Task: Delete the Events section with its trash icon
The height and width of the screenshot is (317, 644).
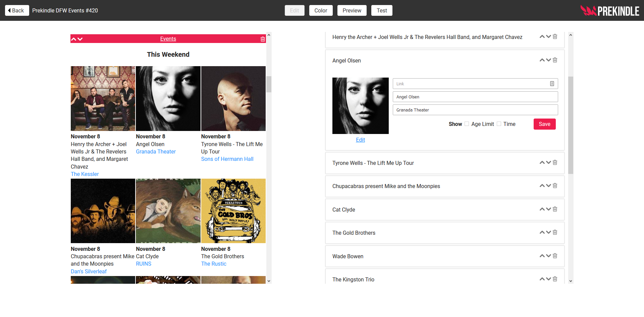Action: [x=263, y=39]
